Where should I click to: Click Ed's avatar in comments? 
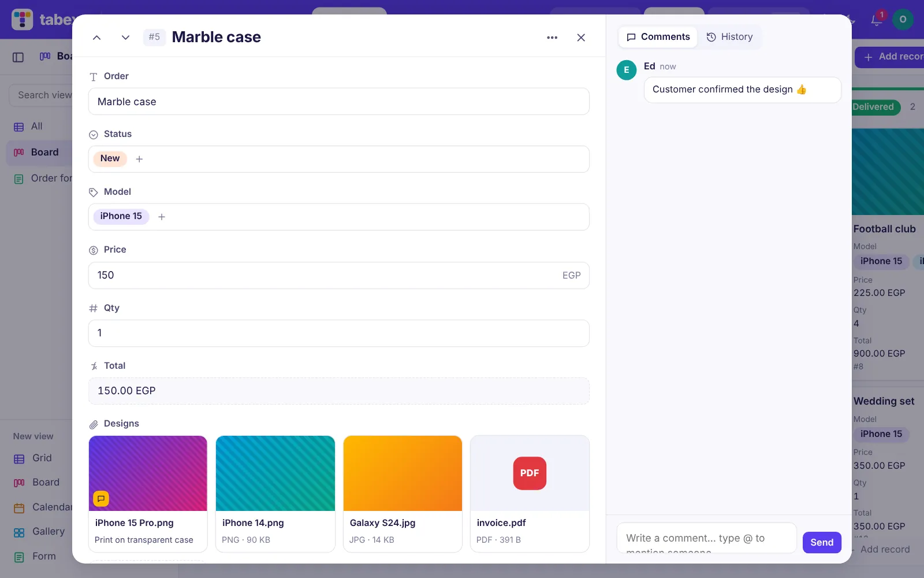627,70
